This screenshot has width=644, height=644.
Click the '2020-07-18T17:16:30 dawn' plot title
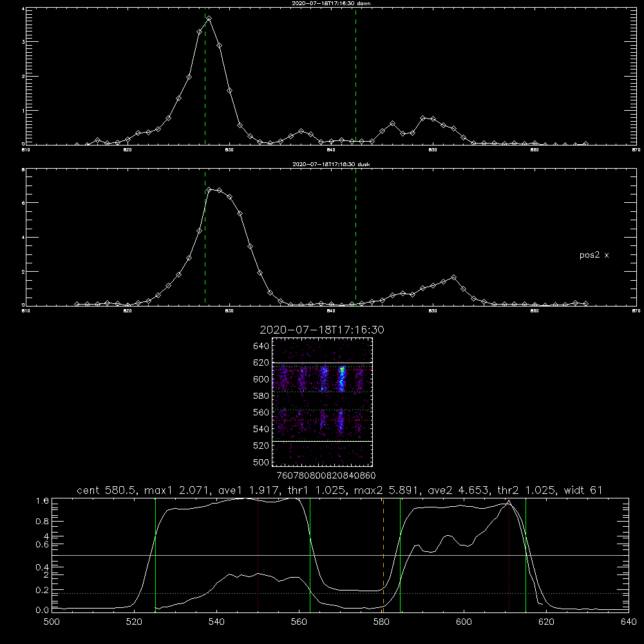(x=332, y=3)
